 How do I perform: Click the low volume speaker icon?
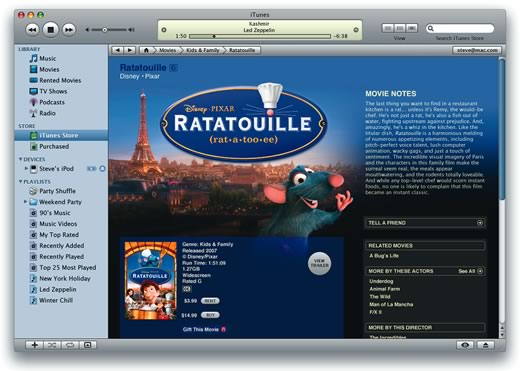pyautogui.click(x=87, y=30)
